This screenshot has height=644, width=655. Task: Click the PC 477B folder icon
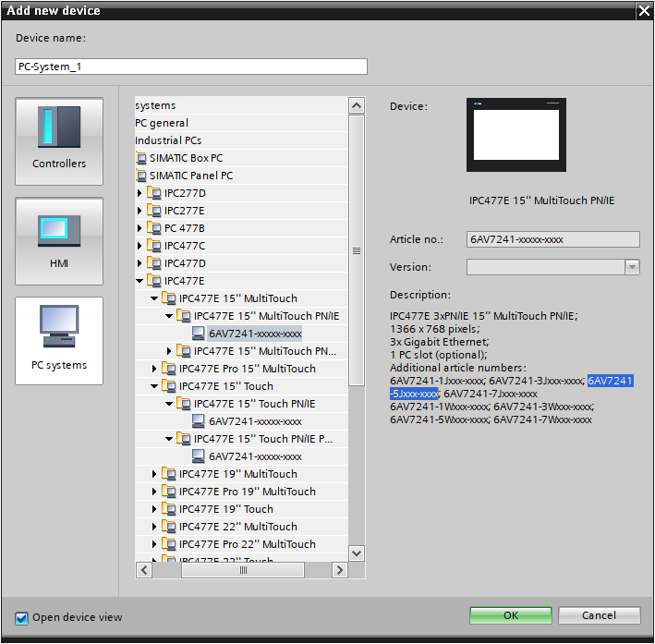point(153,228)
